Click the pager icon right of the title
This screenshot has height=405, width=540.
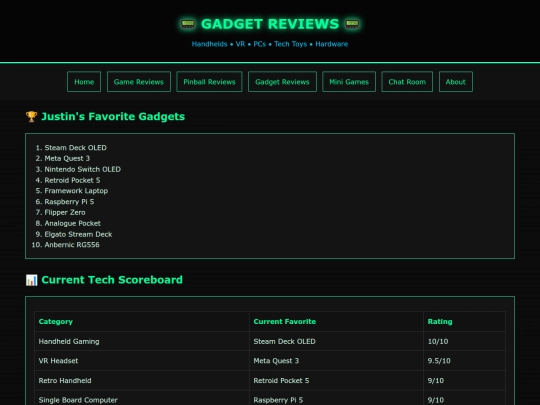pos(352,24)
